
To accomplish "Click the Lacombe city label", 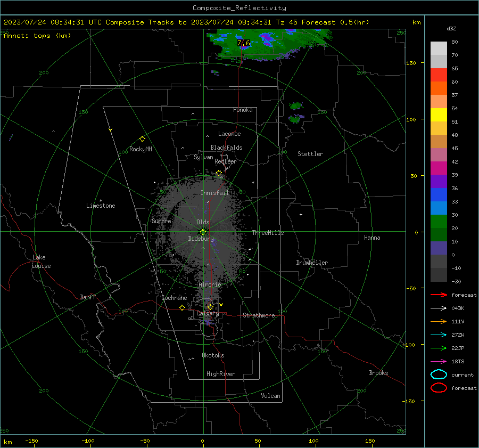I will 229,134.
